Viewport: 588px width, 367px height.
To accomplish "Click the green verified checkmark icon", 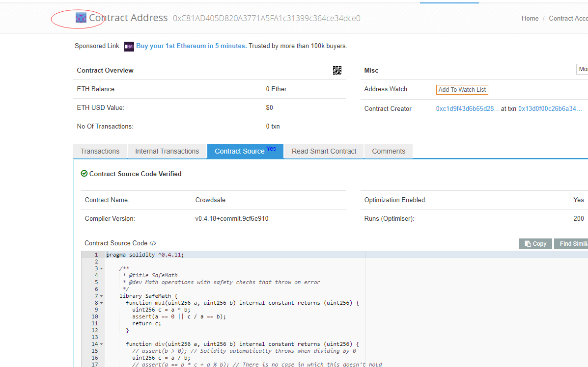I will [x=84, y=174].
